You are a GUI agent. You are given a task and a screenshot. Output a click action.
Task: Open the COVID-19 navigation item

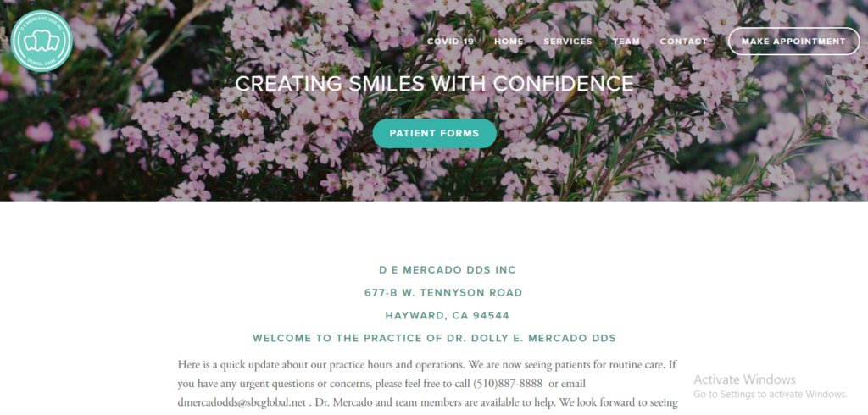pyautogui.click(x=451, y=41)
